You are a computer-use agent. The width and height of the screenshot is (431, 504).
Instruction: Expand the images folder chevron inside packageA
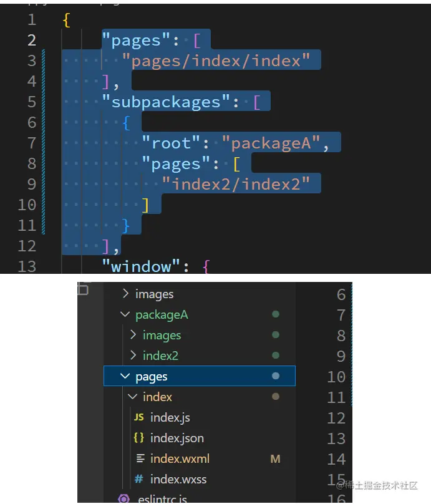coord(133,334)
